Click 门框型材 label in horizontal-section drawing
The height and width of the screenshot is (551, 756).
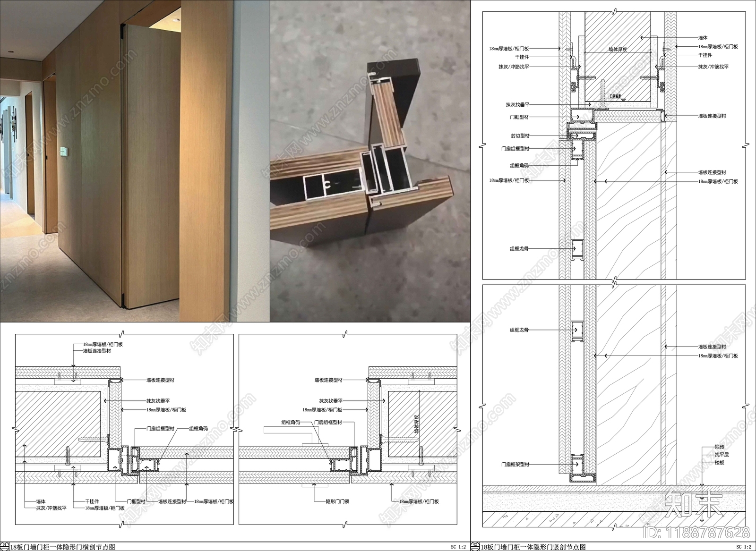tap(136, 501)
